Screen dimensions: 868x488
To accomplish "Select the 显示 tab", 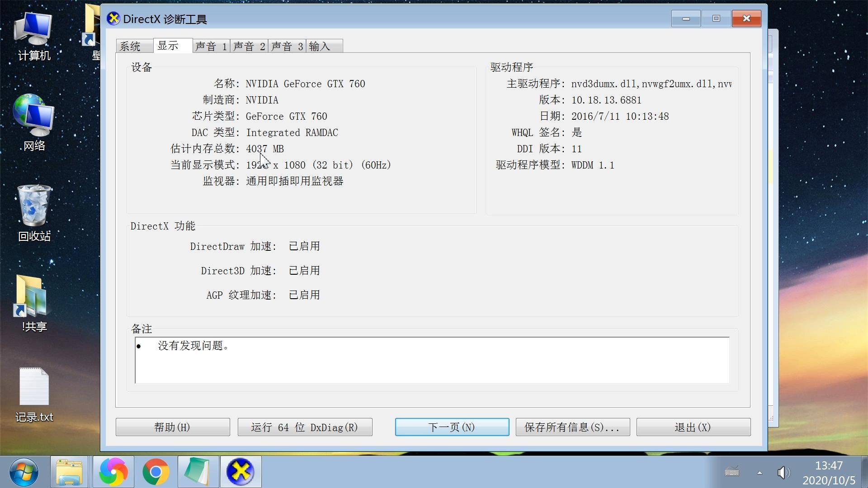I will 173,45.
